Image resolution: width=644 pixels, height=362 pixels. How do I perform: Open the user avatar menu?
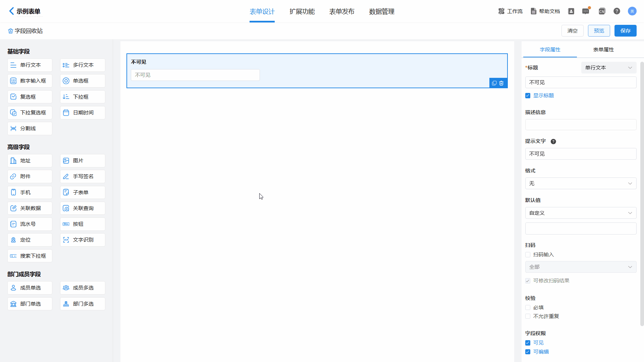632,11
